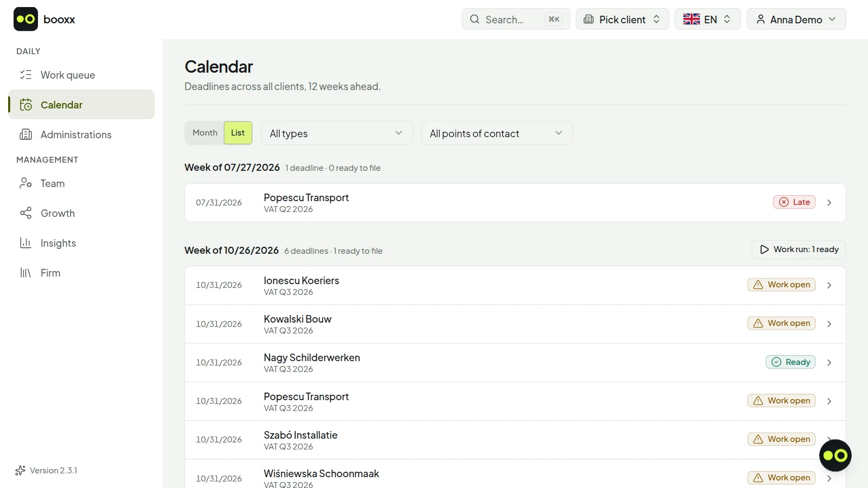Click Work open badge for Ionescu Koeriers
This screenshot has height=488, width=868.
(x=781, y=285)
